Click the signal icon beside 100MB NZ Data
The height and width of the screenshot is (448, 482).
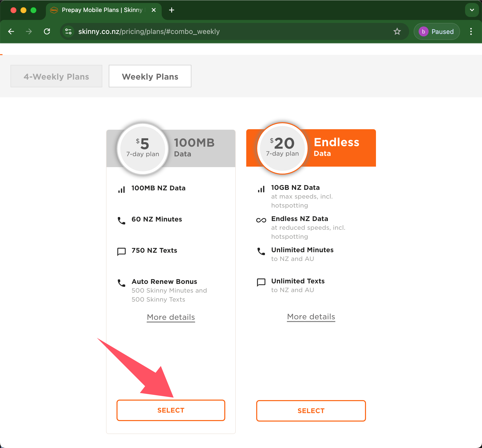121,190
